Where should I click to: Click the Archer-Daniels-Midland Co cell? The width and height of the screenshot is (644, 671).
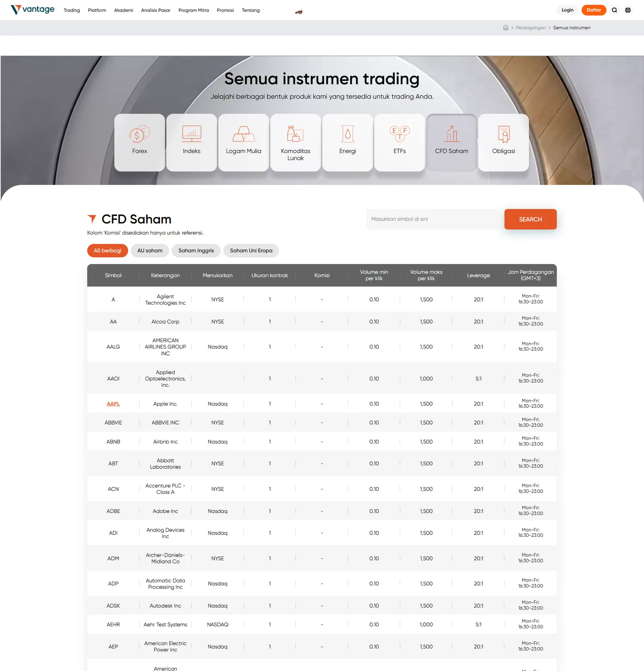[165, 558]
